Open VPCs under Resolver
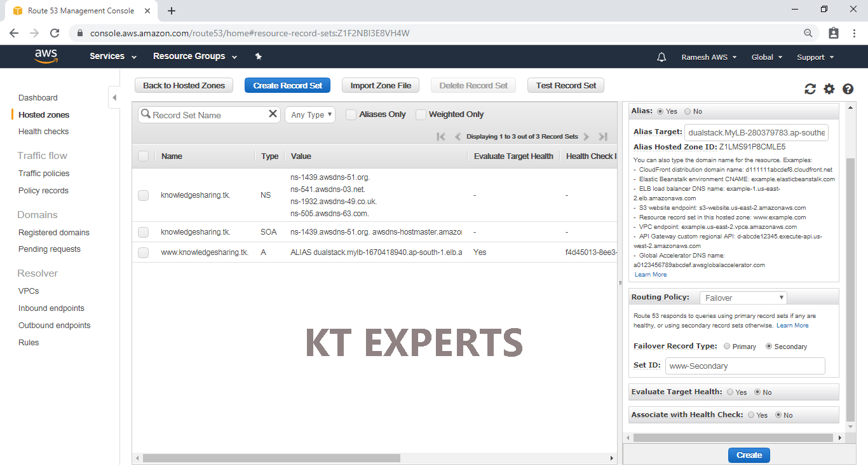This screenshot has height=468, width=868. (x=29, y=291)
